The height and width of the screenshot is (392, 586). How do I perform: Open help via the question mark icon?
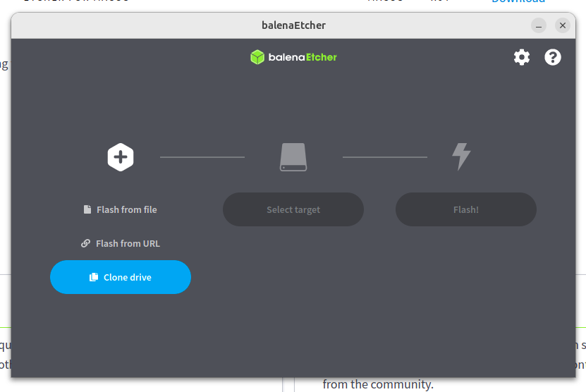click(x=552, y=57)
